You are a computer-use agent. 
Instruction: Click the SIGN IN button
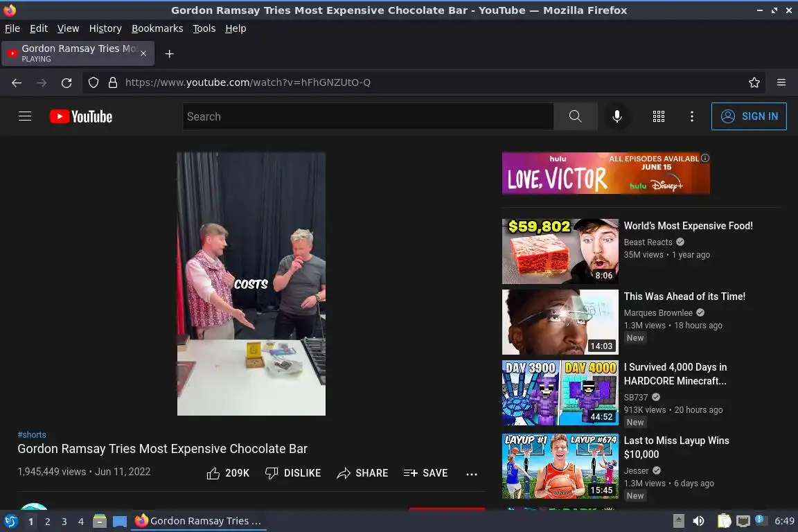click(749, 116)
